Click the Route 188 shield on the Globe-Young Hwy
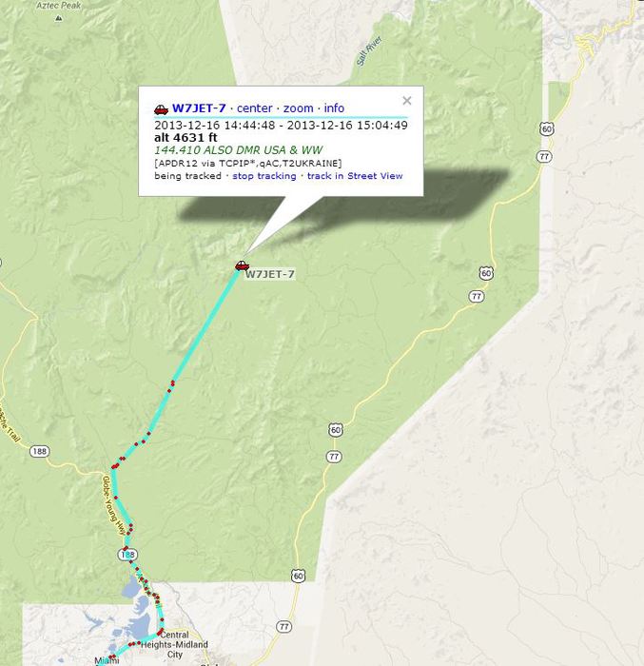Screen dimensions: 644x666 tap(127, 555)
